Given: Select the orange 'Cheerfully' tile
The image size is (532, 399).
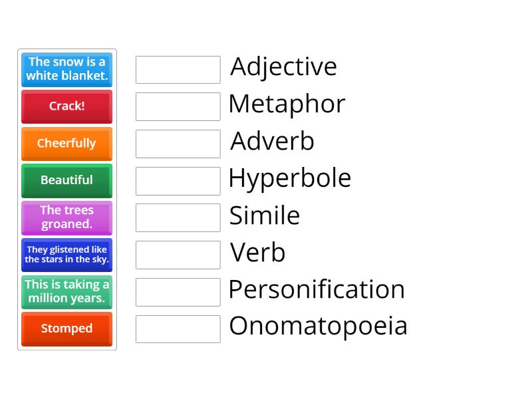Looking at the screenshot, I should click(x=66, y=143).
